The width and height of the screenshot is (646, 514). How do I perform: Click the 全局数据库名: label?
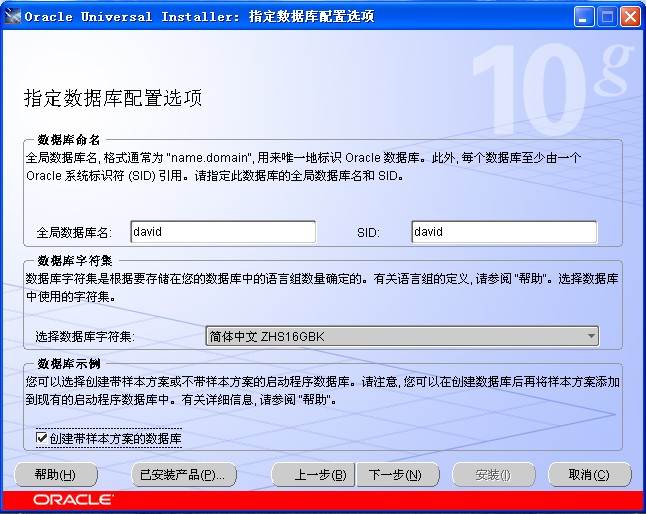click(74, 233)
